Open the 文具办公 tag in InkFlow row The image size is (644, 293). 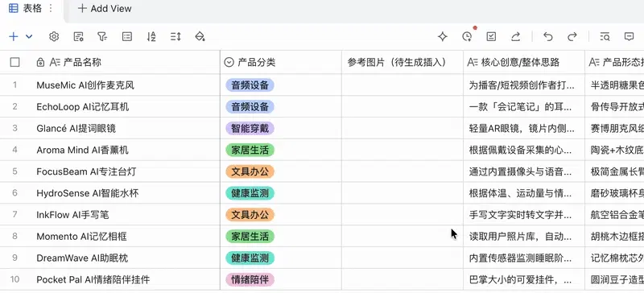tap(250, 214)
